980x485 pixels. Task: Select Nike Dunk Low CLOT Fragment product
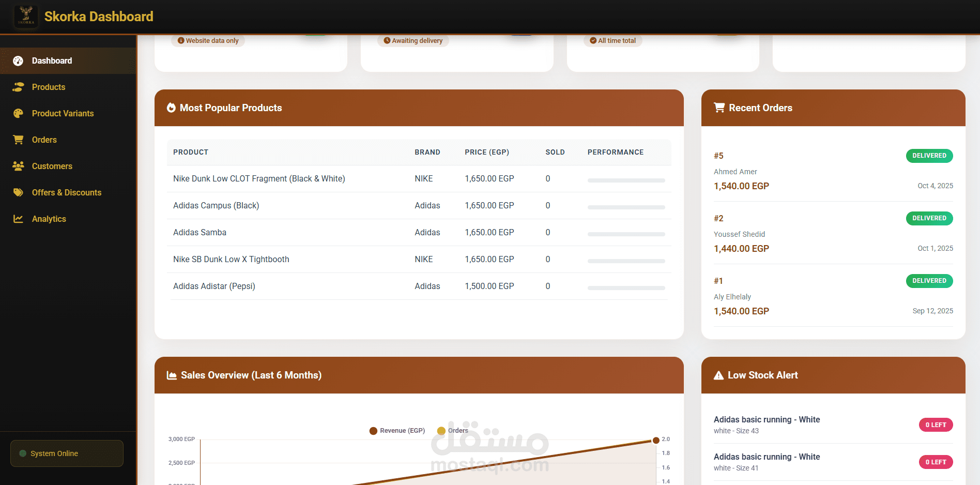pyautogui.click(x=259, y=179)
